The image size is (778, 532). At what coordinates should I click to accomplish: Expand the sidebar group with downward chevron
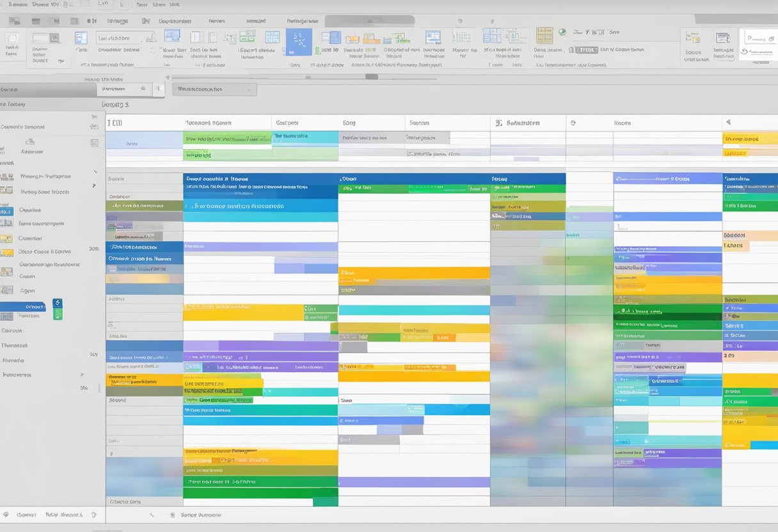coord(96,171)
